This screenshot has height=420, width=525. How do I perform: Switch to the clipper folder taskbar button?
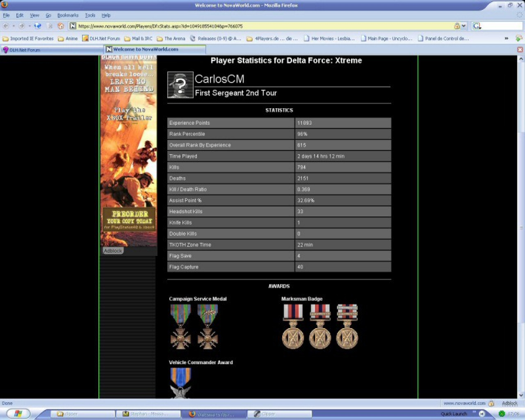tap(82, 414)
